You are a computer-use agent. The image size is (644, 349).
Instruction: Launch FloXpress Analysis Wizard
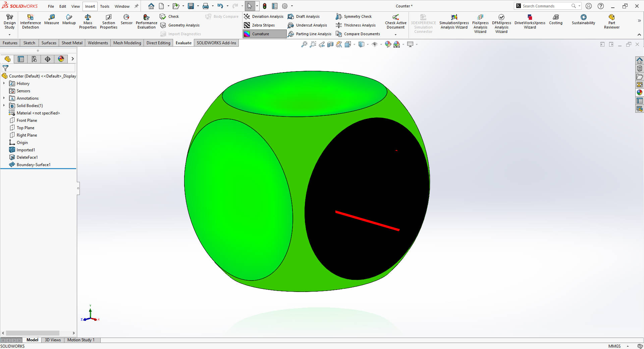480,22
